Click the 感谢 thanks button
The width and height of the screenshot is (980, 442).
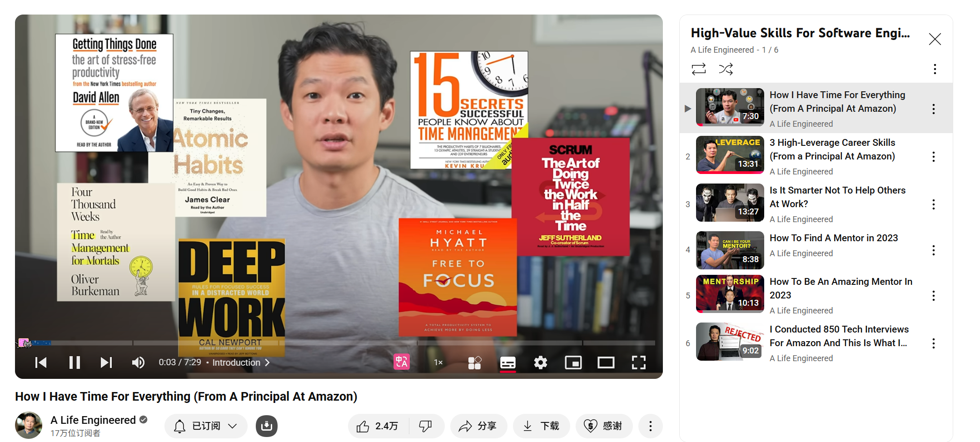(x=604, y=426)
